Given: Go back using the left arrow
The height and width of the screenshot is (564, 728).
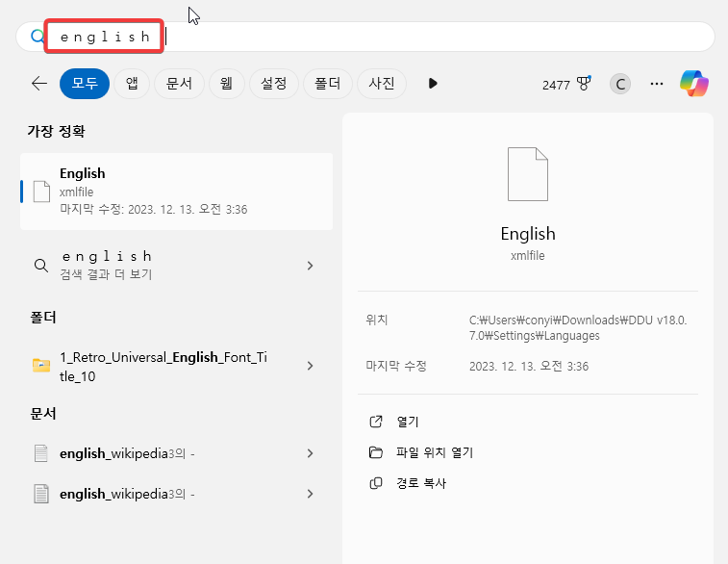Looking at the screenshot, I should pos(39,84).
